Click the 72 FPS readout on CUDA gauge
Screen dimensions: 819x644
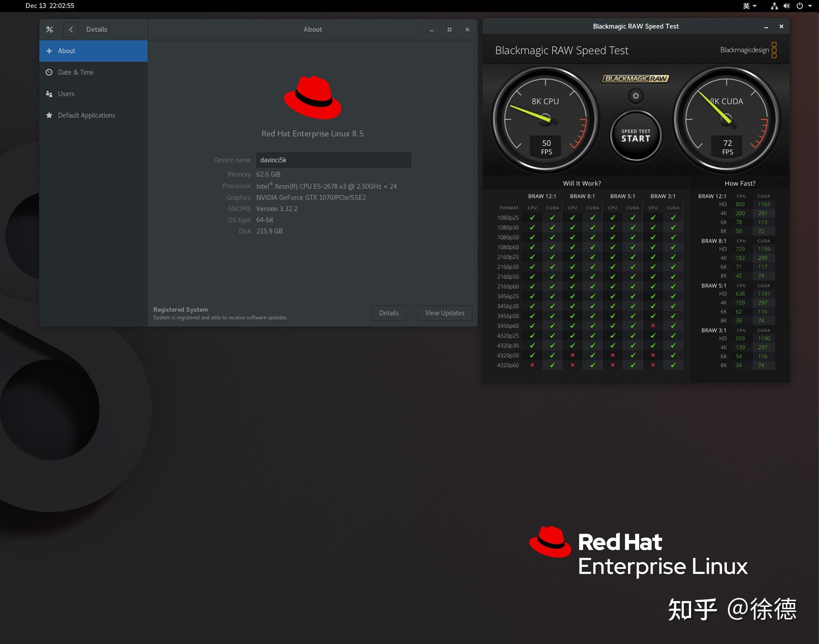[727, 147]
